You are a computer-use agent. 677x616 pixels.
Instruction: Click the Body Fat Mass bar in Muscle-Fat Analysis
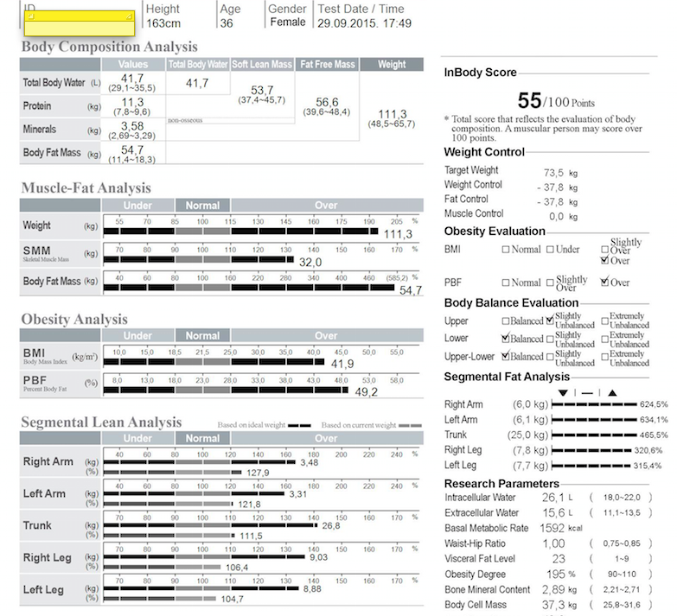(249, 288)
